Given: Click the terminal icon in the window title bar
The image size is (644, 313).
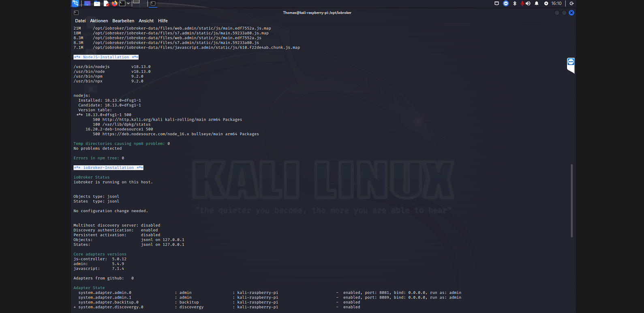Looking at the screenshot, I should 76,13.
